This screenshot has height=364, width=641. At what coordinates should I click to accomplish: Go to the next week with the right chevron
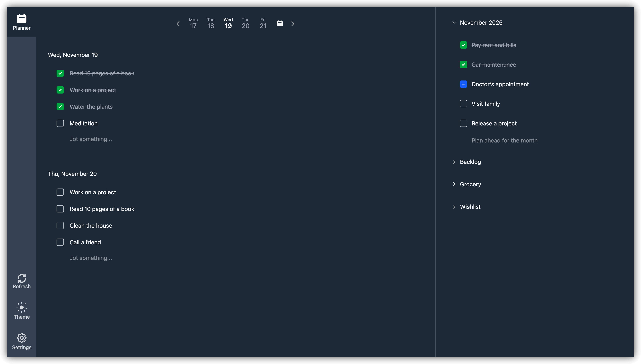293,23
